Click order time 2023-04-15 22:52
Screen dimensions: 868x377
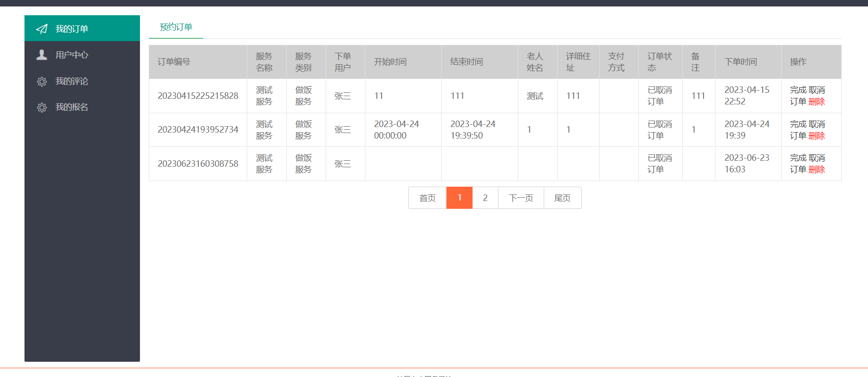coord(747,96)
